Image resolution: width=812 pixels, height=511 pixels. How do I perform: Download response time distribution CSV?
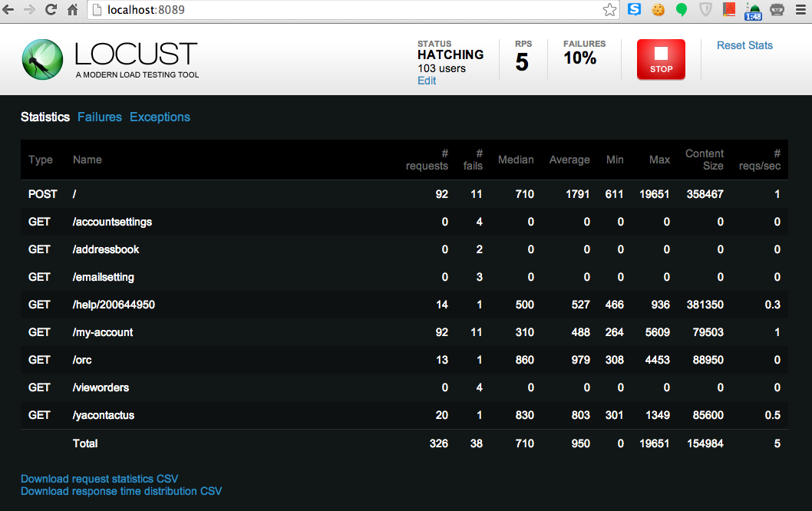click(121, 491)
